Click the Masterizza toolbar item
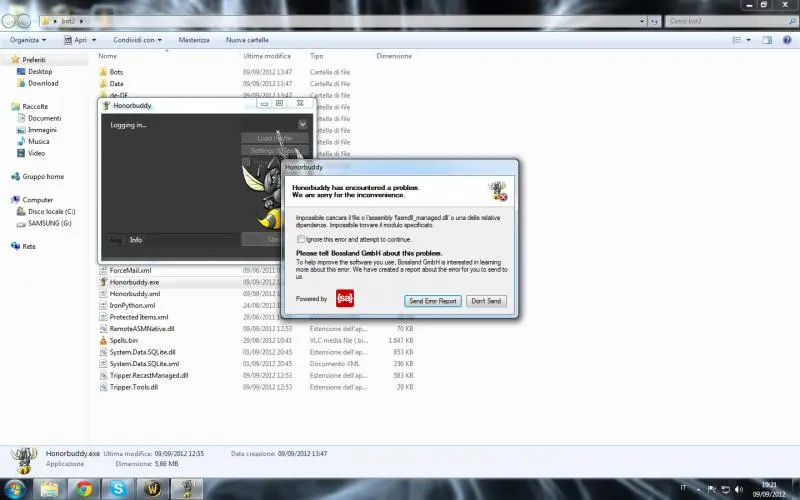This screenshot has height=500, width=800. [194, 40]
